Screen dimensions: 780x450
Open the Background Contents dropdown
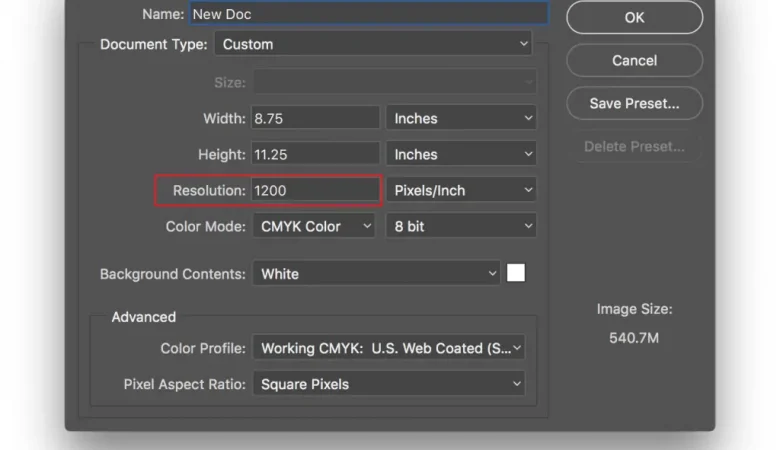tap(376, 273)
